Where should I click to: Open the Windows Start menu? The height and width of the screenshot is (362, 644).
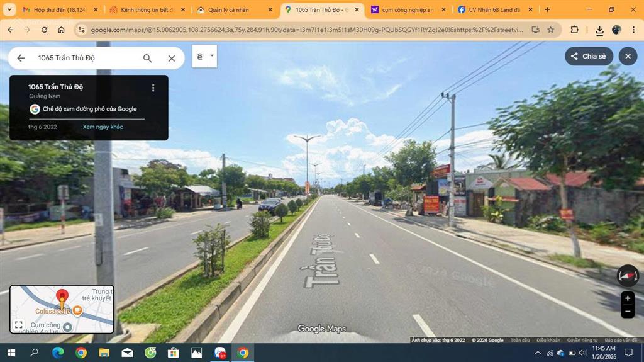tap(11, 353)
